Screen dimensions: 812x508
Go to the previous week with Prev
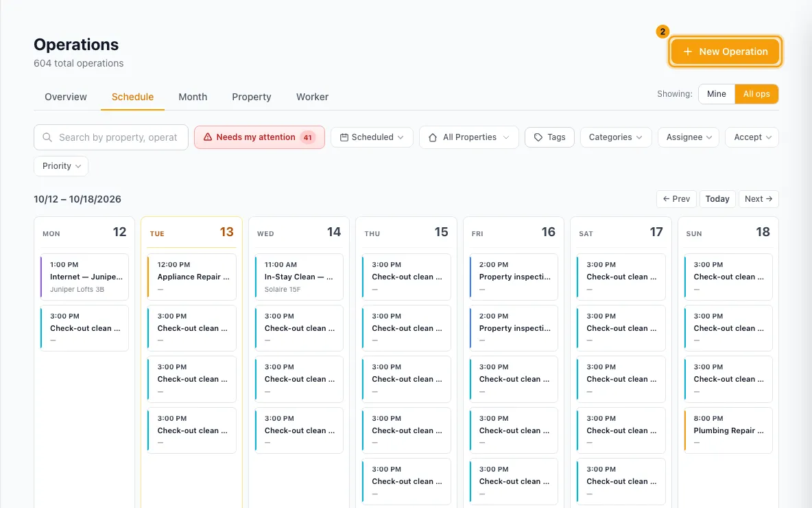(x=676, y=199)
